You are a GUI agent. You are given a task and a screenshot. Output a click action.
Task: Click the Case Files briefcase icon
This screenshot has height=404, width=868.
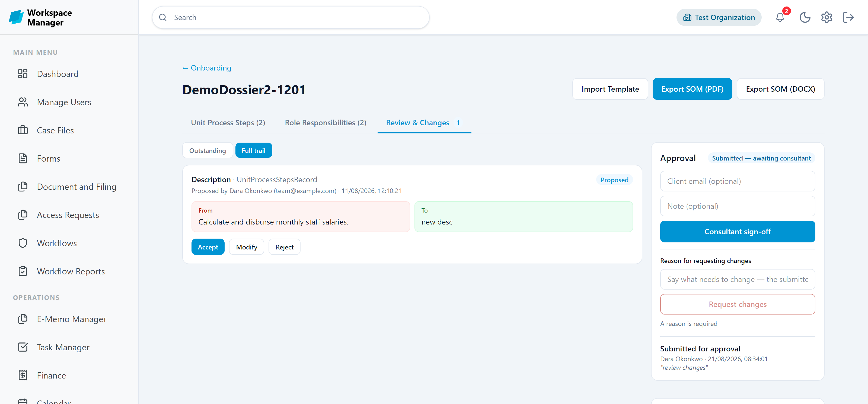coord(23,130)
